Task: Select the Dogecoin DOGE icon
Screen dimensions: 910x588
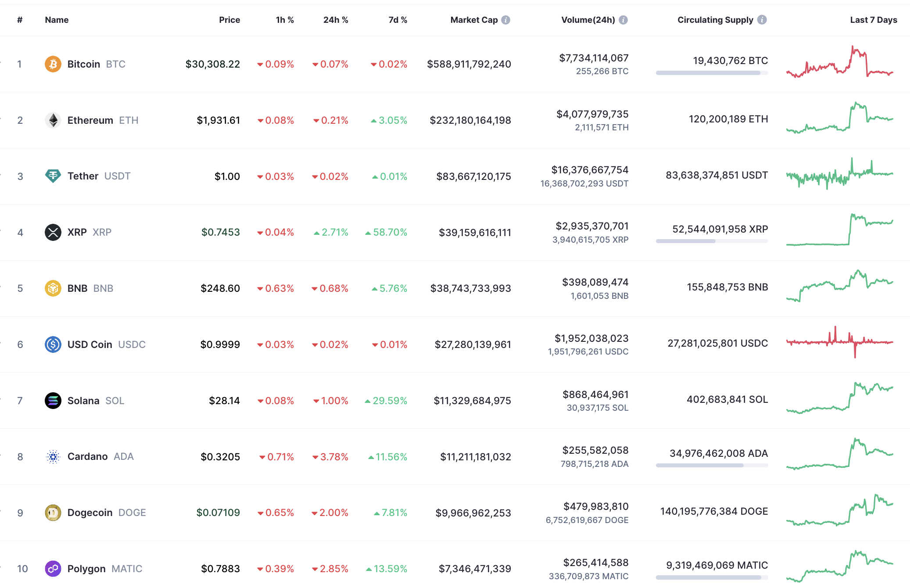Action: [x=53, y=513]
